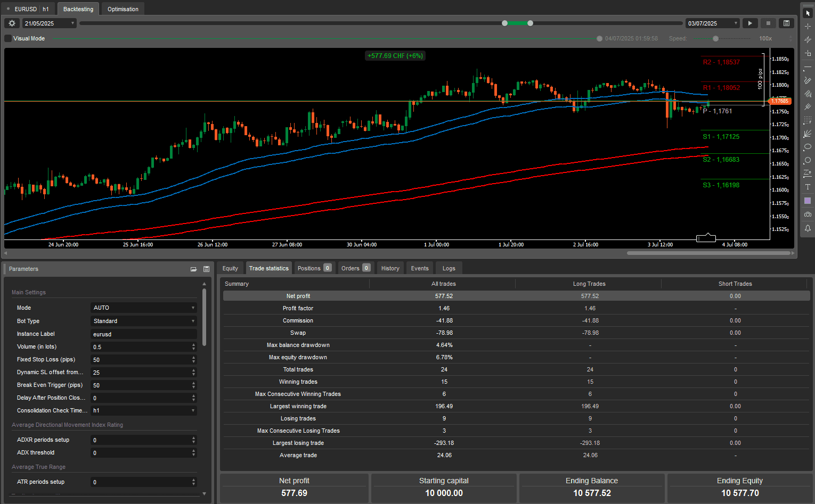The height and width of the screenshot is (504, 815).
Task: Click the Instance Label eurusd field
Action: [144, 334]
